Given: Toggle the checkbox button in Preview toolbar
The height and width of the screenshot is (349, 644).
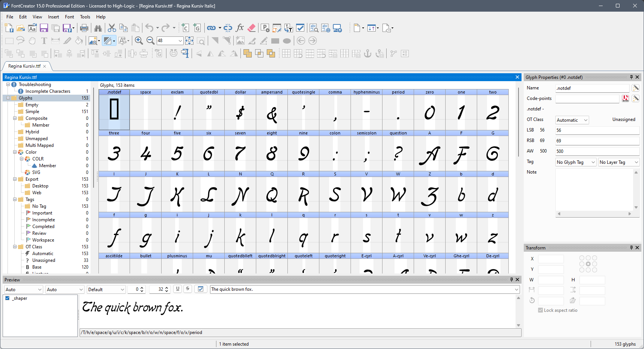Looking at the screenshot, I should click(201, 289).
